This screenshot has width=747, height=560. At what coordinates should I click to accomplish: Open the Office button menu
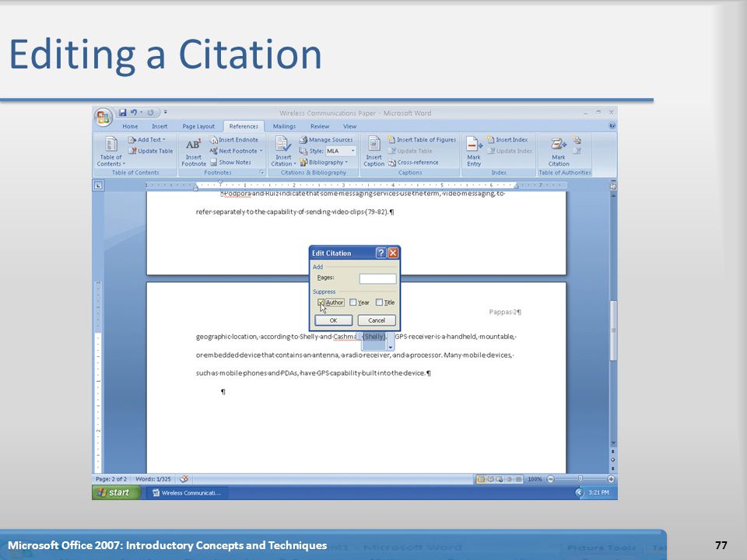pos(103,117)
